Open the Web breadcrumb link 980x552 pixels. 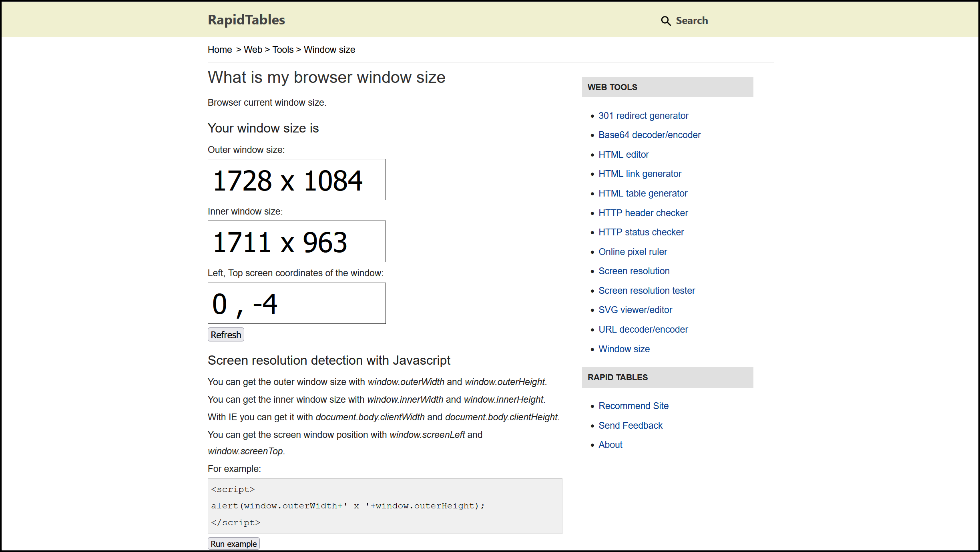(x=253, y=50)
